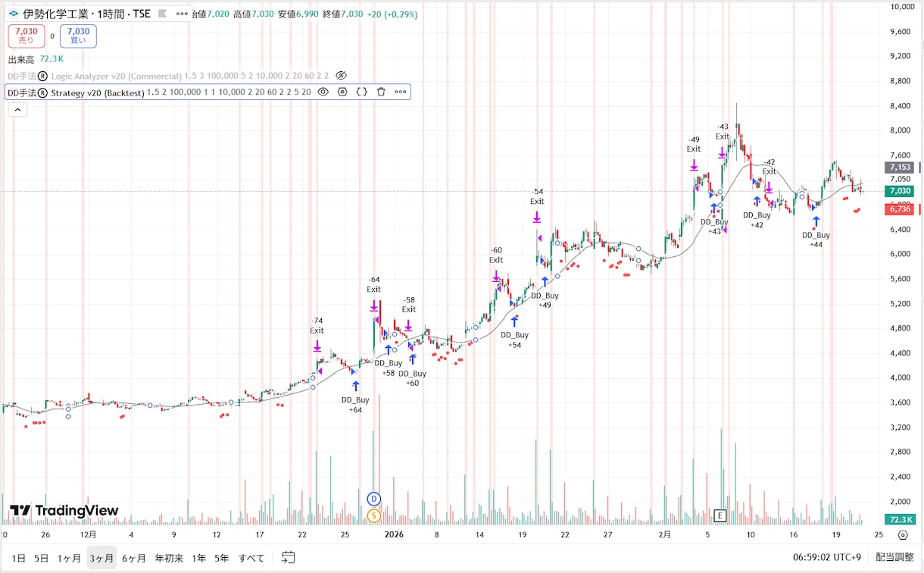The height and width of the screenshot is (573, 924).
Task: Select the 6ヶ月 time range
Action: coord(134,558)
